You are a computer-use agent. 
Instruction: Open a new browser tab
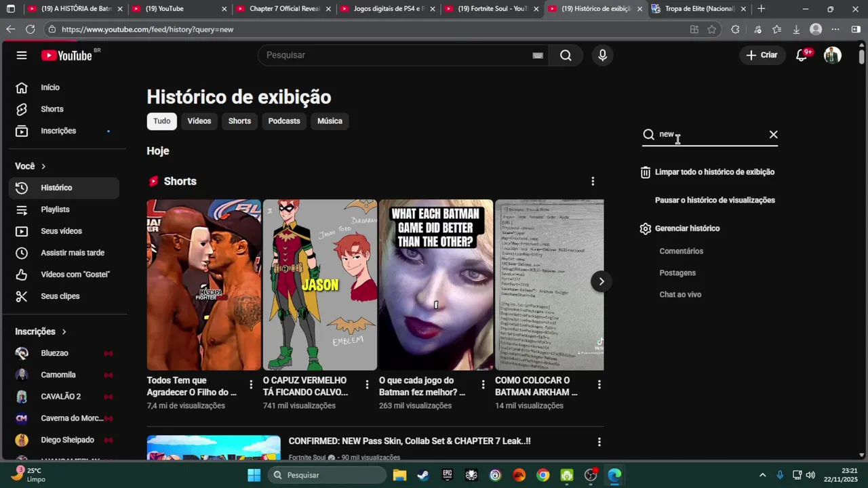click(x=761, y=9)
